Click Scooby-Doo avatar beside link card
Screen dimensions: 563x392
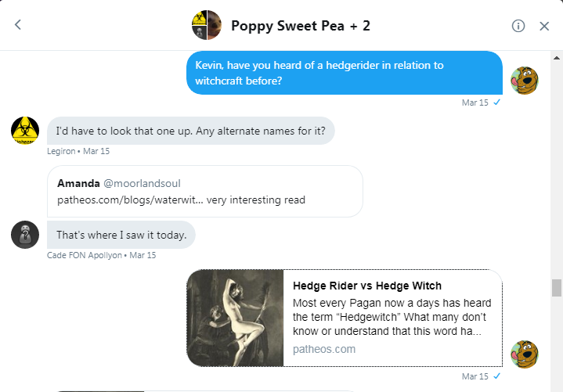click(x=524, y=353)
